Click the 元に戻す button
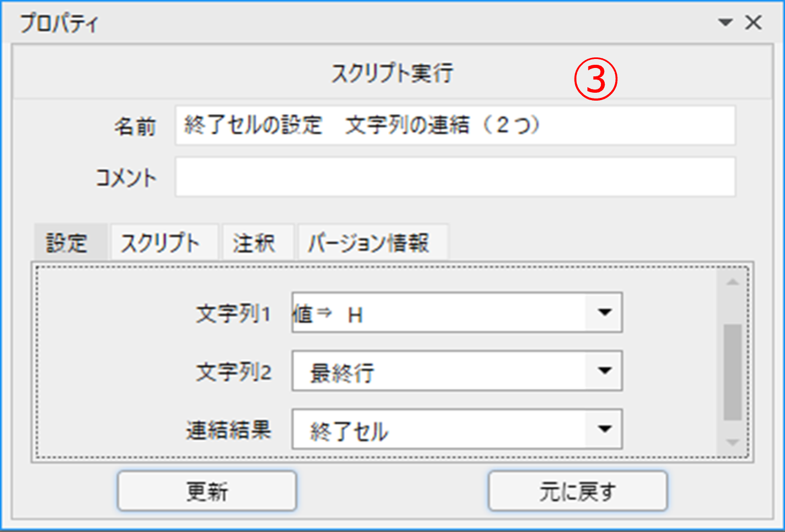Image resolution: width=785 pixels, height=532 pixels. (x=578, y=491)
